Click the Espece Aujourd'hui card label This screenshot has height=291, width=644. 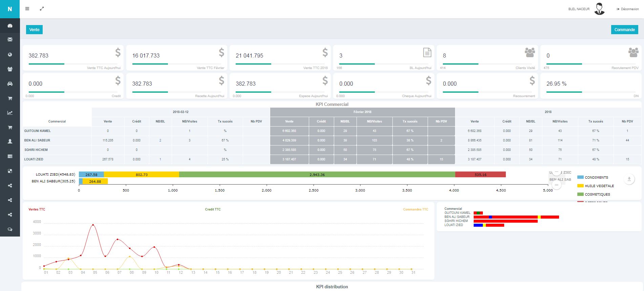(313, 96)
